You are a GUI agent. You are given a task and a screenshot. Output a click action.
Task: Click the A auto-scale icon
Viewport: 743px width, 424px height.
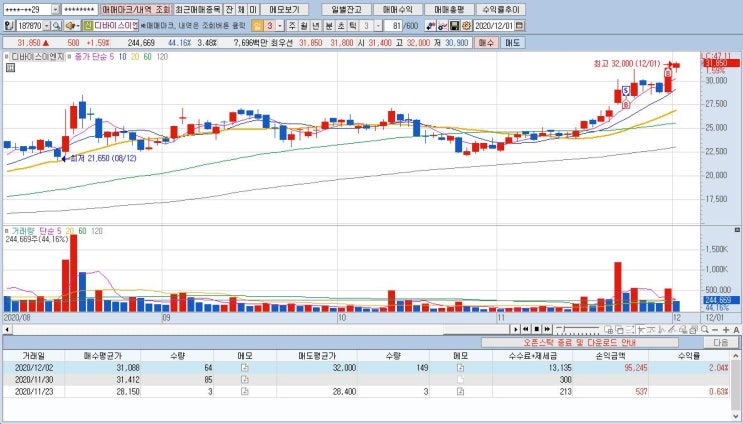coord(736,330)
